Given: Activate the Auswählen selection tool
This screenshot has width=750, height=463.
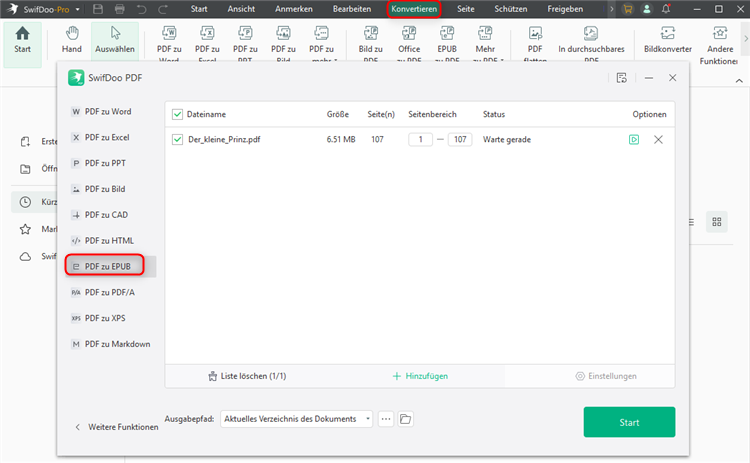Looking at the screenshot, I should (115, 40).
